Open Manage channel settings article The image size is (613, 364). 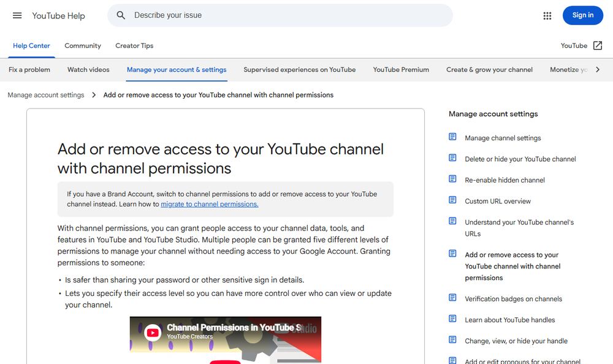[x=503, y=138]
